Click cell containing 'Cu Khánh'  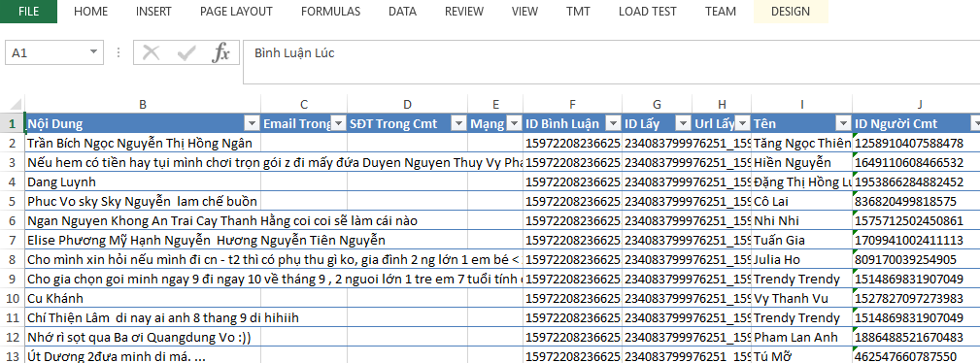point(143,299)
